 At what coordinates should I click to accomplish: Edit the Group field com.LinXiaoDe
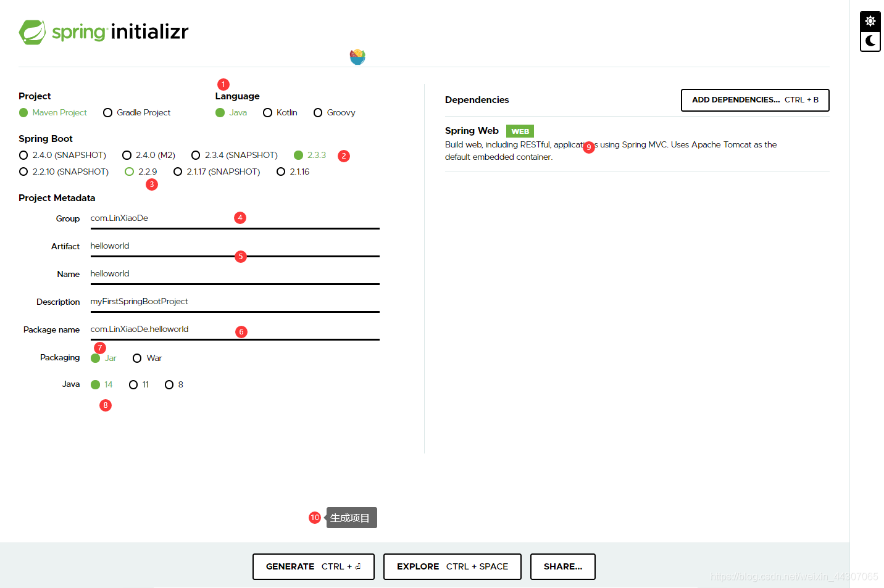pyautogui.click(x=235, y=218)
